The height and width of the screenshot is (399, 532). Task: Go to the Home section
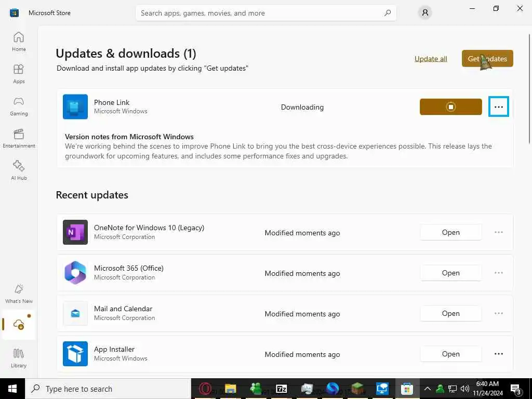click(x=19, y=42)
